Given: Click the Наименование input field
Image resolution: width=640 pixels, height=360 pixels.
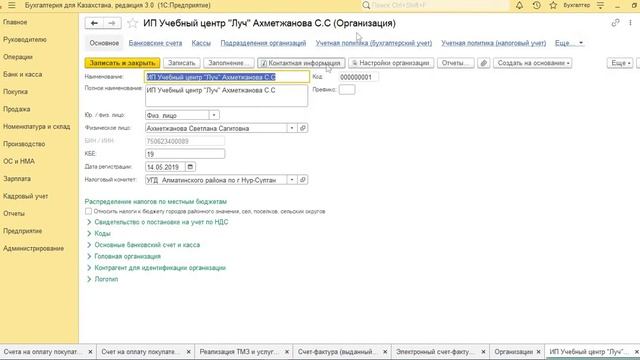Looking at the screenshot, I should tap(227, 77).
